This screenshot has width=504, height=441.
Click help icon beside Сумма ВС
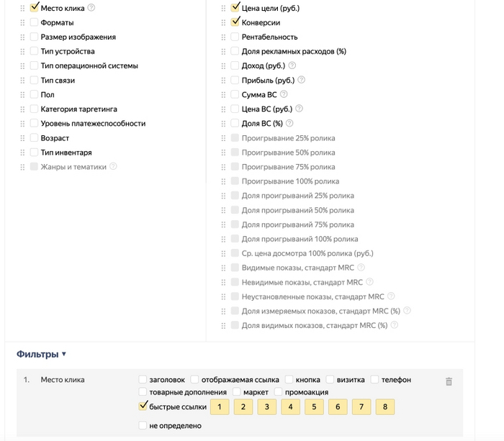[284, 94]
